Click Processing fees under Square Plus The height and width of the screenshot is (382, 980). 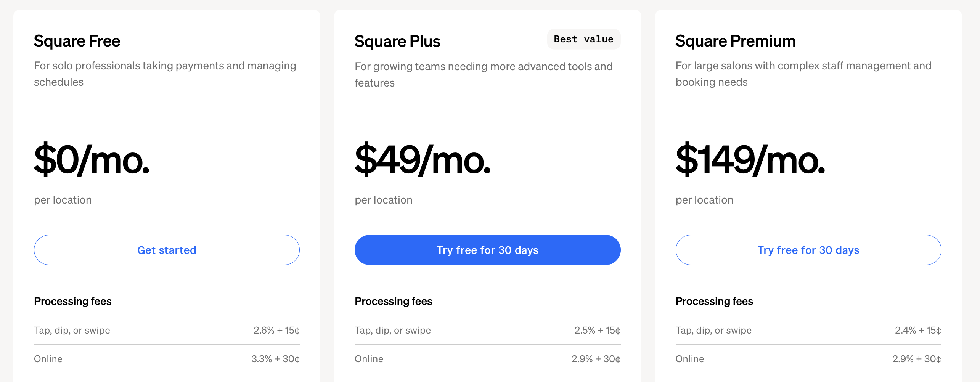(x=394, y=301)
